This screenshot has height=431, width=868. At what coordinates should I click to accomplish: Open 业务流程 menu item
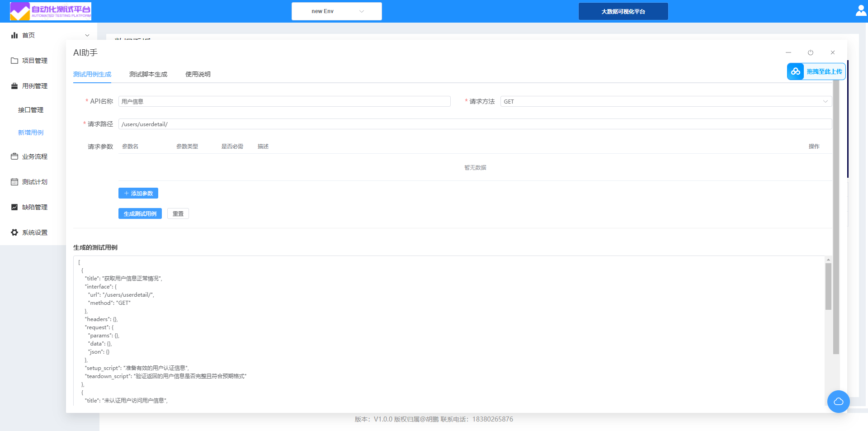coord(35,156)
